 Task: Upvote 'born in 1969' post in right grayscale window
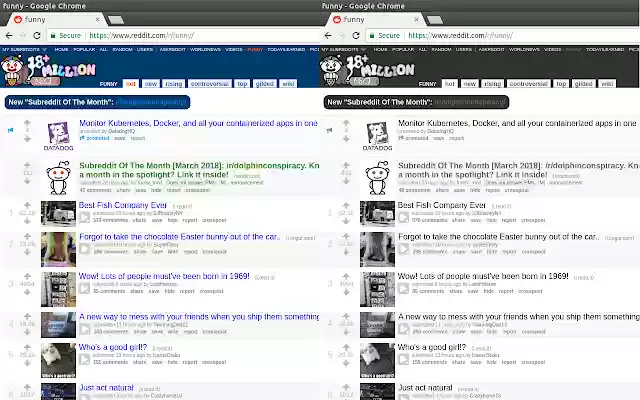[346, 276]
